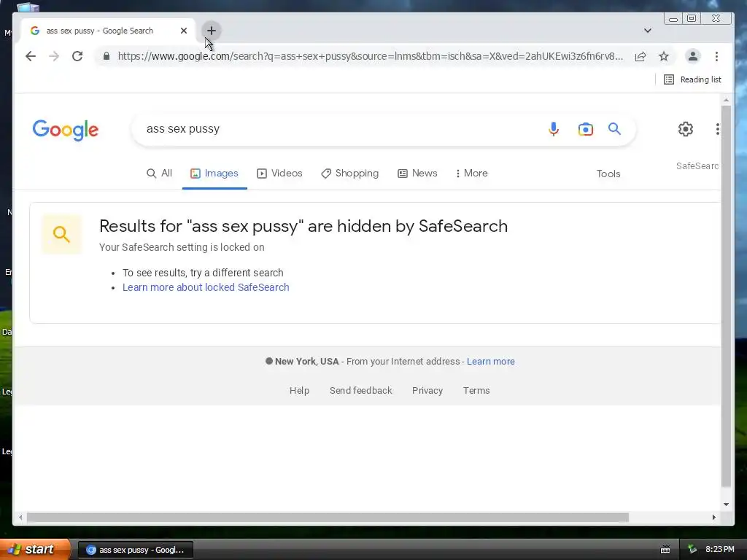The image size is (747, 560).
Task: Open the Chrome profile avatar
Action: tap(693, 56)
